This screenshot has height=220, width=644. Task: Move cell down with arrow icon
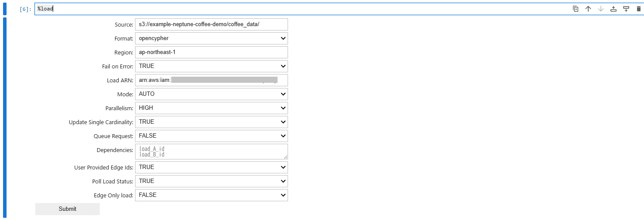point(601,9)
